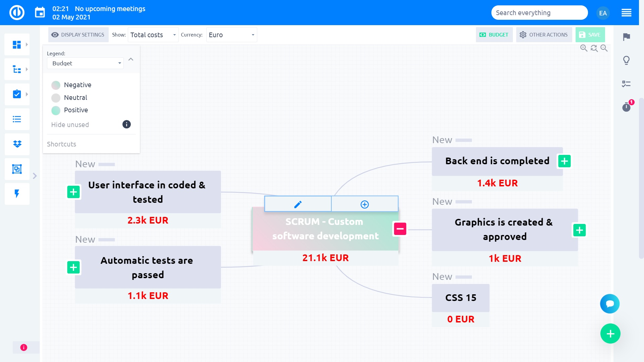Open the Other Actions menu
The image size is (644, 362).
[x=544, y=35]
